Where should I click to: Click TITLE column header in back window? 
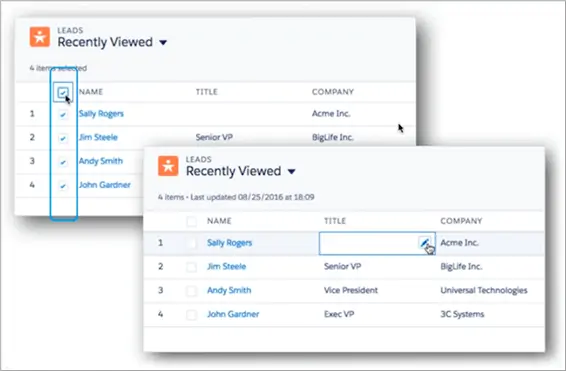[x=206, y=92]
